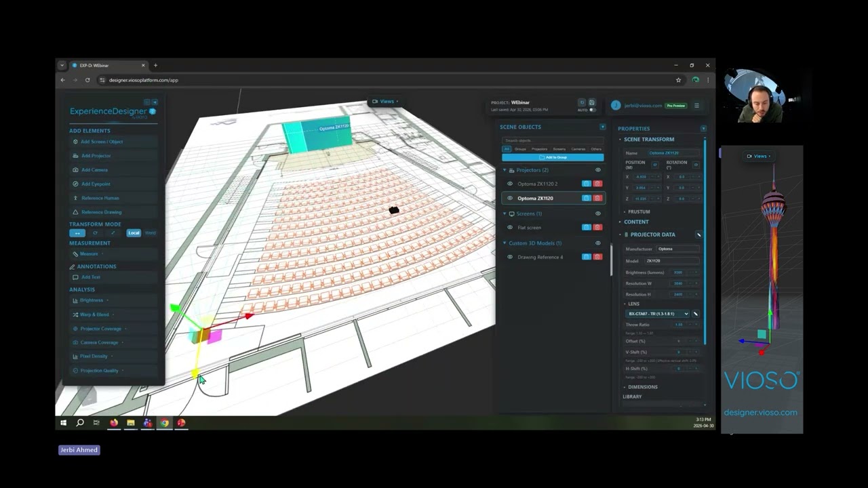Select the Groups filter tab
868x488 pixels.
(x=520, y=149)
